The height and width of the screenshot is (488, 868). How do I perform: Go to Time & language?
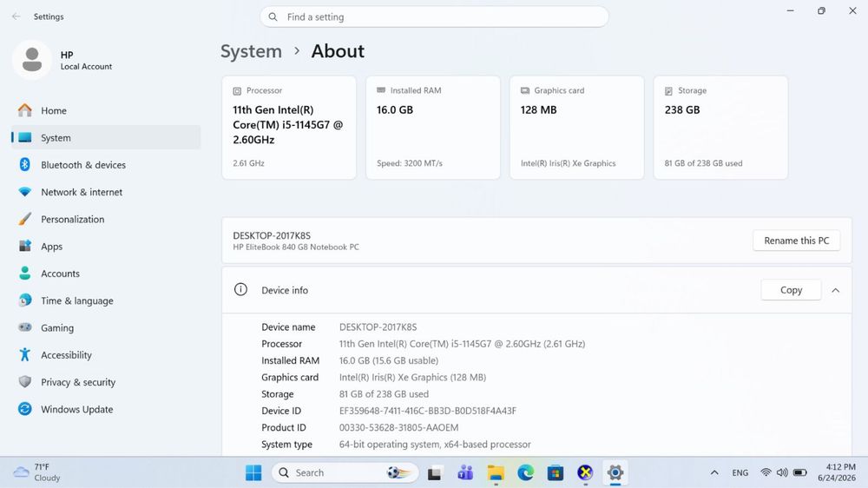tap(105, 300)
